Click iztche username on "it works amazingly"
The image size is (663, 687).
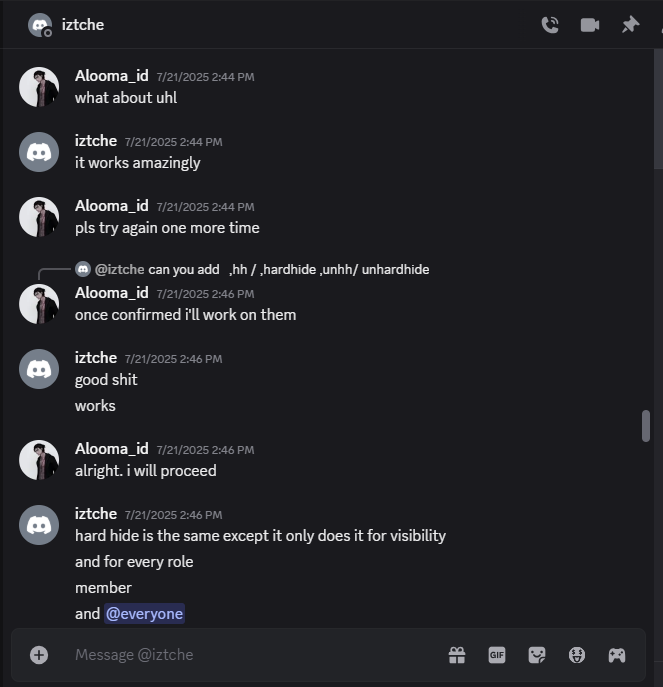click(96, 141)
